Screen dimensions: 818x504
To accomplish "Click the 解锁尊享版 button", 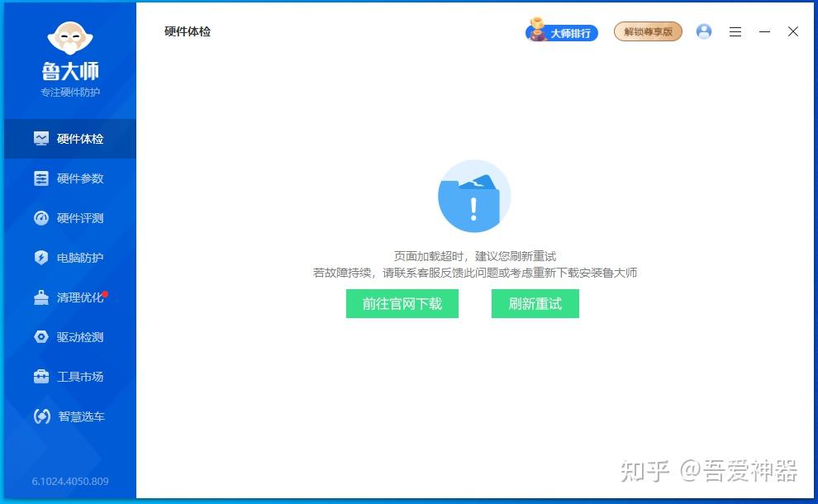I will (648, 32).
